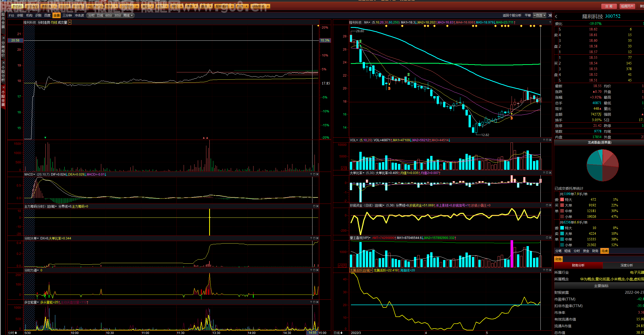Switch to the 资金 tab
This screenshot has height=335, width=644.
[x=586, y=251]
